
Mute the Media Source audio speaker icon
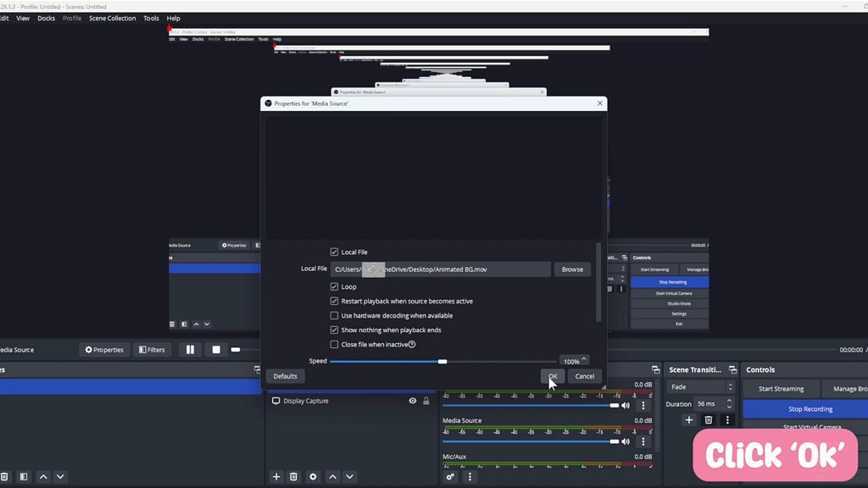coord(626,441)
